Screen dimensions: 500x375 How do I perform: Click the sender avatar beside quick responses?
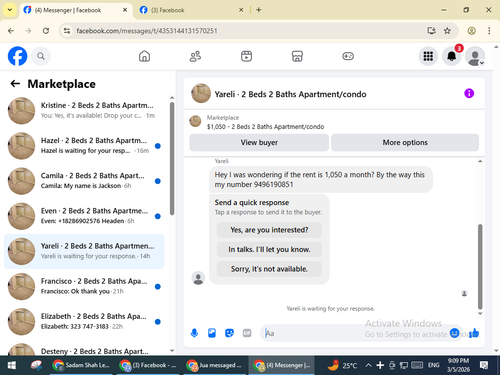pos(198,278)
